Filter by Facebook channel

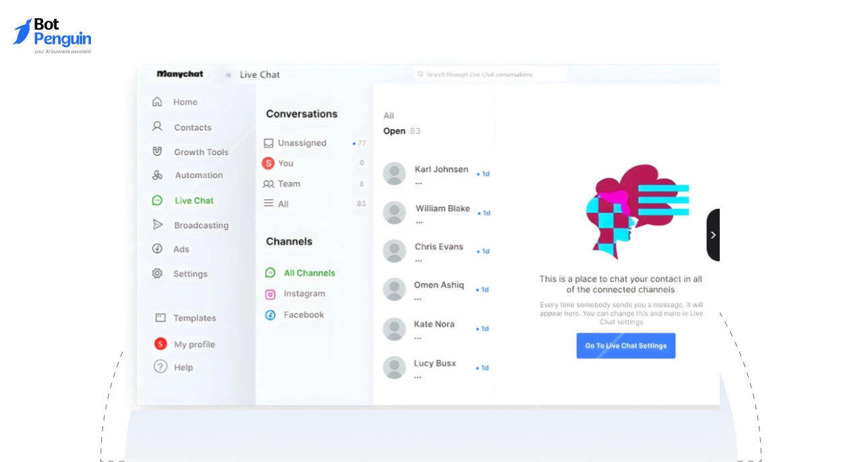pyautogui.click(x=303, y=315)
